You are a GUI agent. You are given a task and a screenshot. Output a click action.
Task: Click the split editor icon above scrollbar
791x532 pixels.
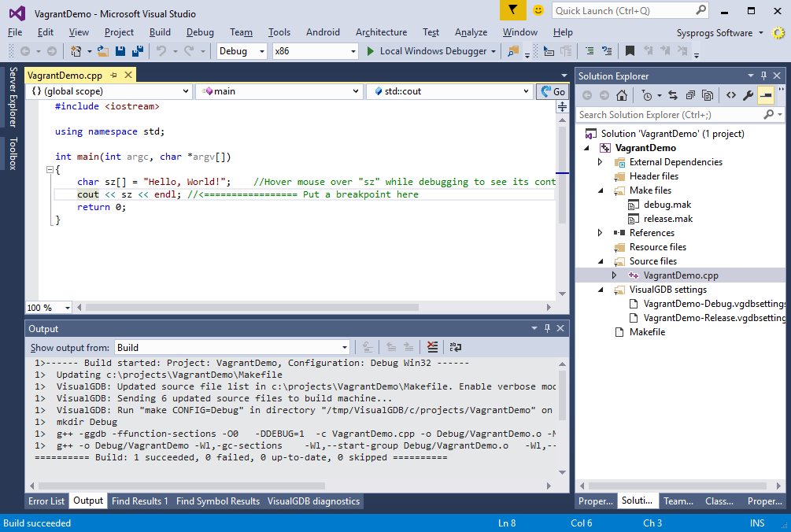click(562, 107)
